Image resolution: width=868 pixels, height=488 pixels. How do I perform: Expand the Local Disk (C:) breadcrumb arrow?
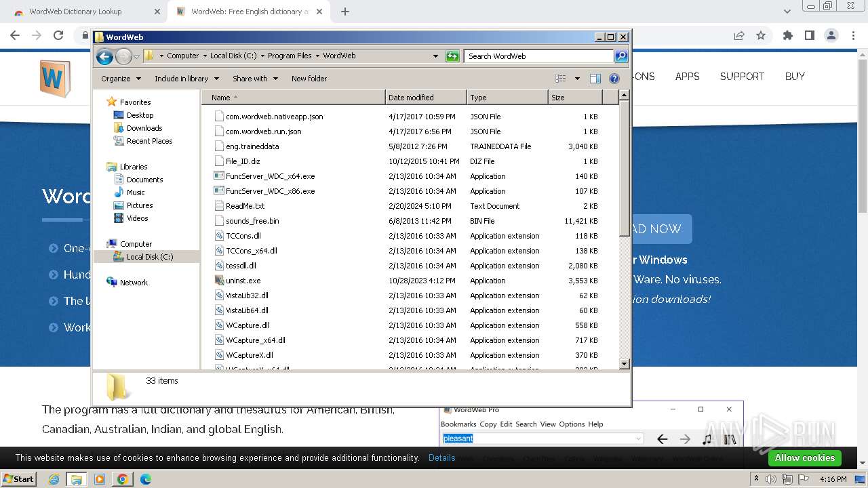[262, 56]
